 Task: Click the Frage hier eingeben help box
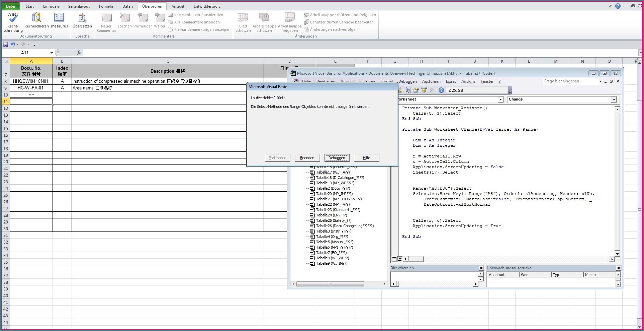(571, 81)
